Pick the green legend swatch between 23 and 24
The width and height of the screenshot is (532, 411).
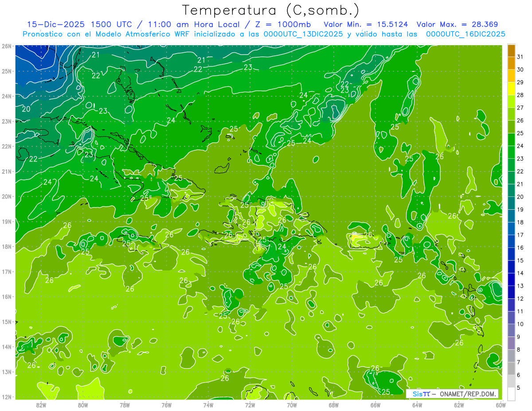pyautogui.click(x=511, y=153)
